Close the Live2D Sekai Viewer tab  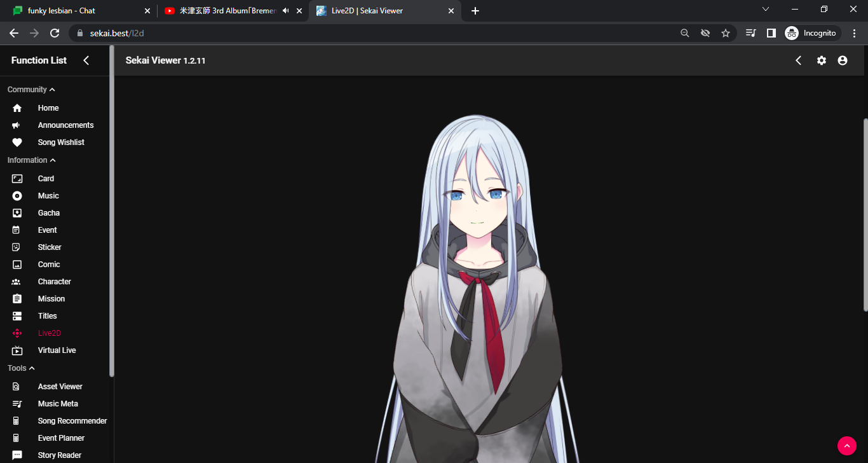click(x=451, y=11)
